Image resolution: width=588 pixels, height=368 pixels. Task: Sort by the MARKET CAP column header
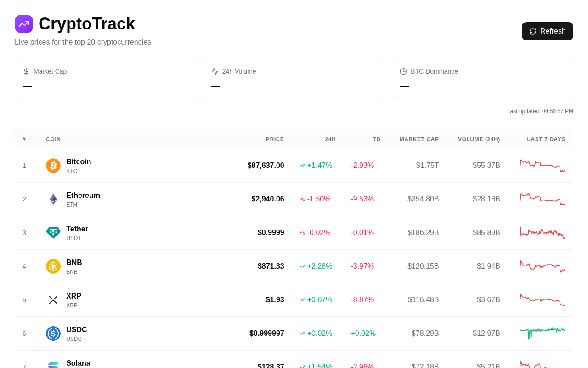[419, 139]
